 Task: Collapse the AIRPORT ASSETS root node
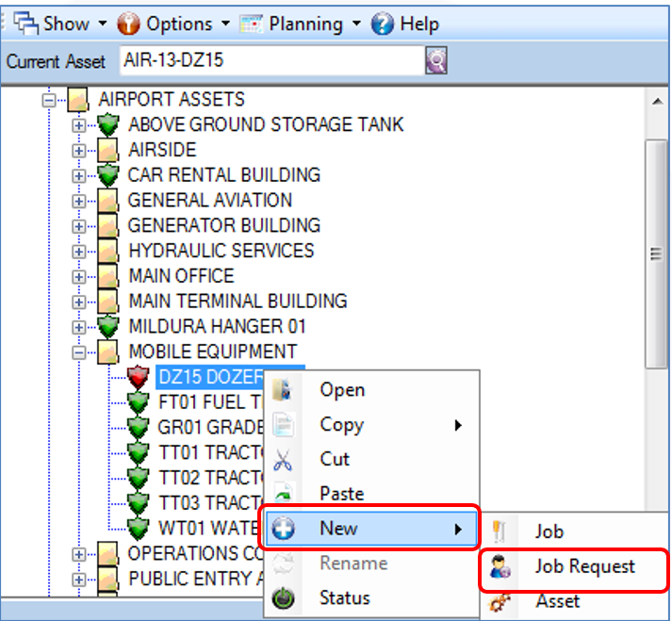click(x=49, y=100)
